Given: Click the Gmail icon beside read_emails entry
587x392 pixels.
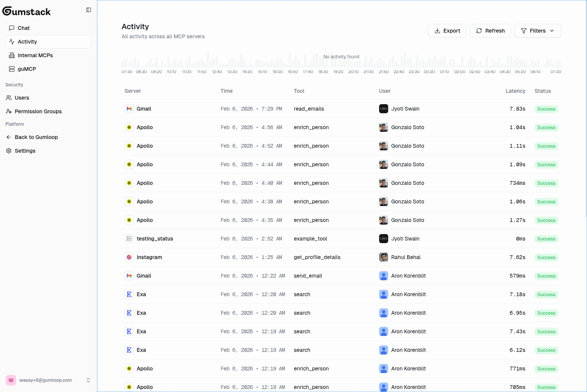Looking at the screenshot, I should 129,109.
